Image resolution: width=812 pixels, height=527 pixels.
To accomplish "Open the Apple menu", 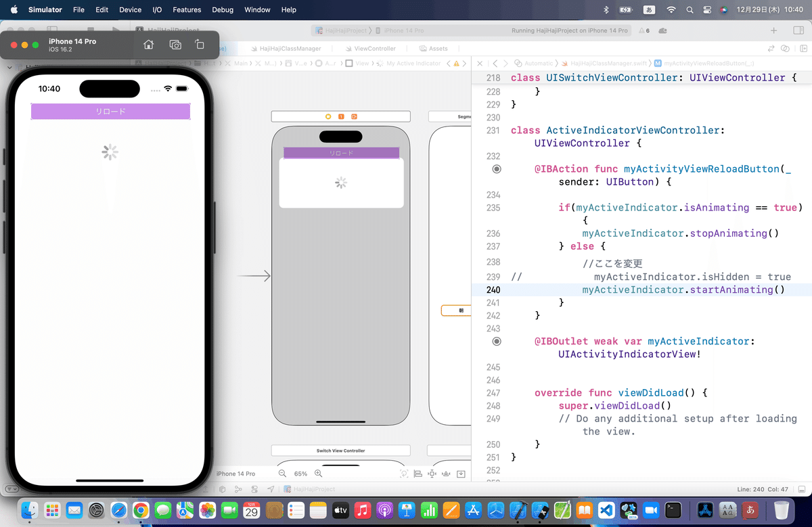I will pos(14,9).
